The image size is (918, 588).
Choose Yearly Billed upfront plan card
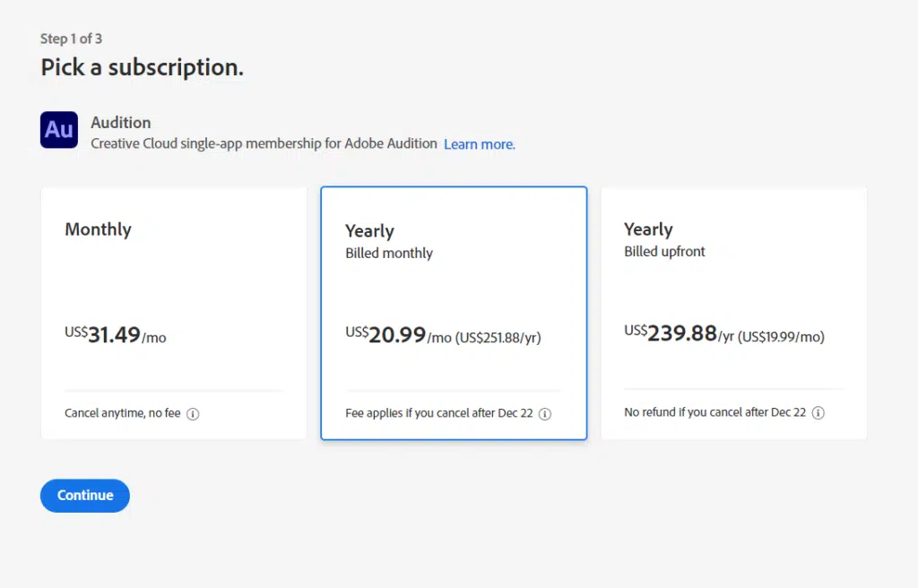(733, 314)
